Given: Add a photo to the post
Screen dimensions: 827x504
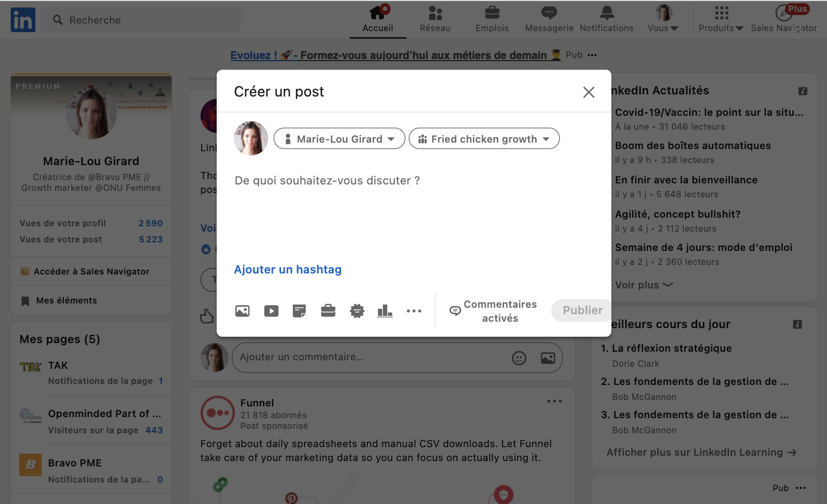Looking at the screenshot, I should click(242, 311).
